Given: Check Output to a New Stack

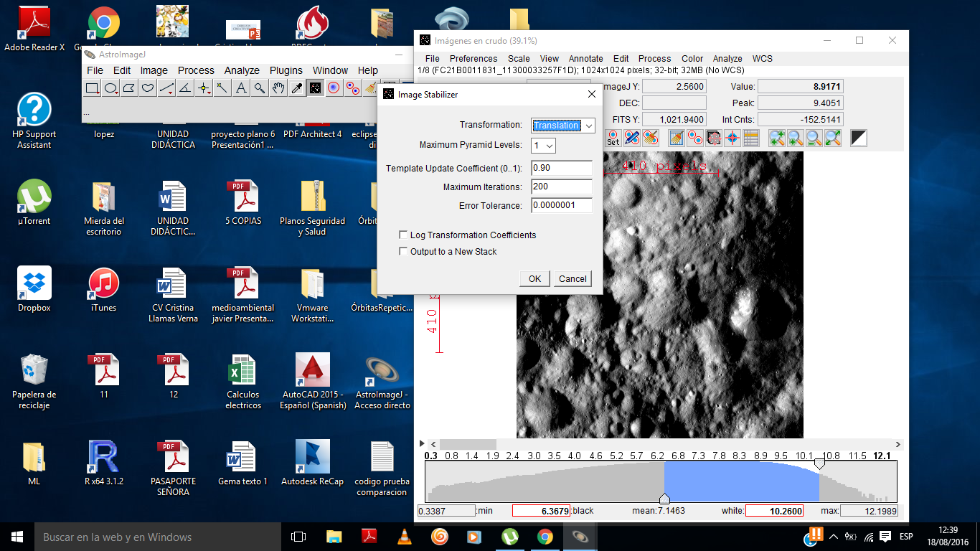Looking at the screenshot, I should (403, 252).
